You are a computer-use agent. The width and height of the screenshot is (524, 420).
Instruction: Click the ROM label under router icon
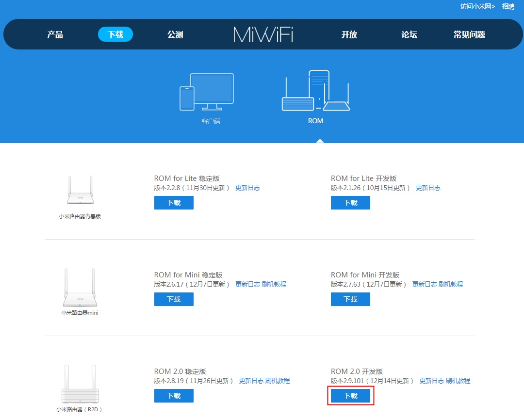315,121
